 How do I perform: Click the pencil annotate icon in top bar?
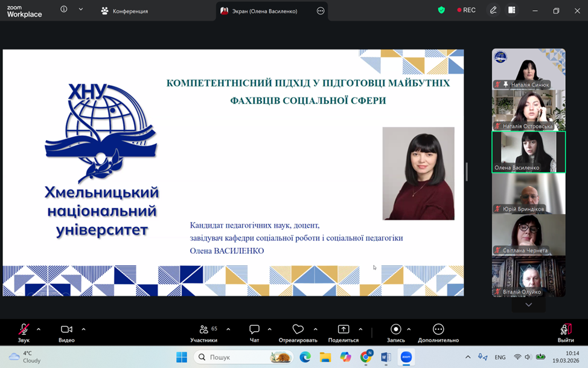[x=493, y=10]
